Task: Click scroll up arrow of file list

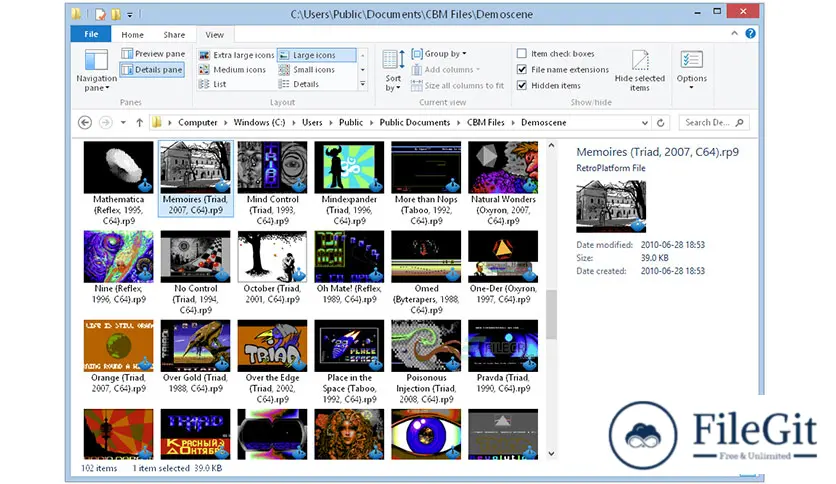Action: point(551,145)
